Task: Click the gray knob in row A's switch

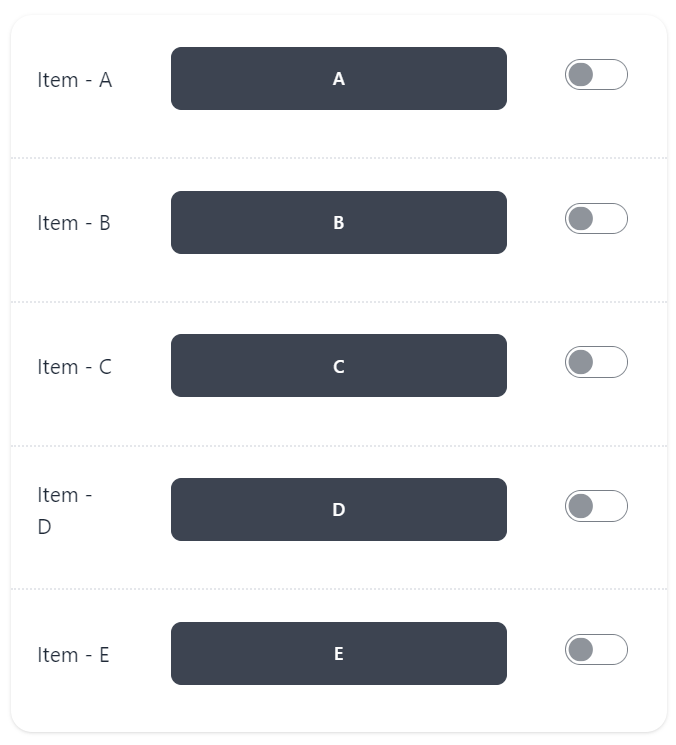Action: click(581, 75)
